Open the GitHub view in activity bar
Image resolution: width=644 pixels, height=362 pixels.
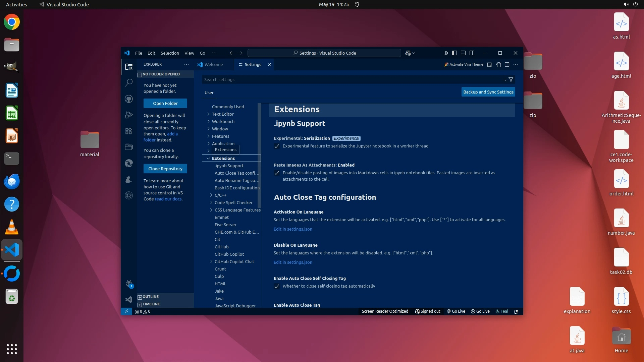129,99
